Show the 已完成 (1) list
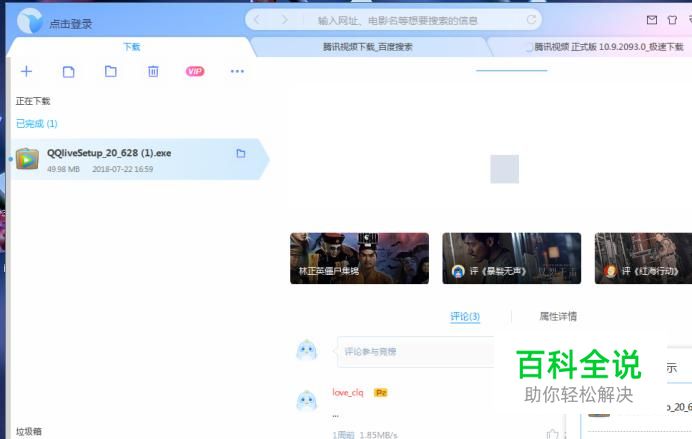692x439 pixels. [37, 124]
